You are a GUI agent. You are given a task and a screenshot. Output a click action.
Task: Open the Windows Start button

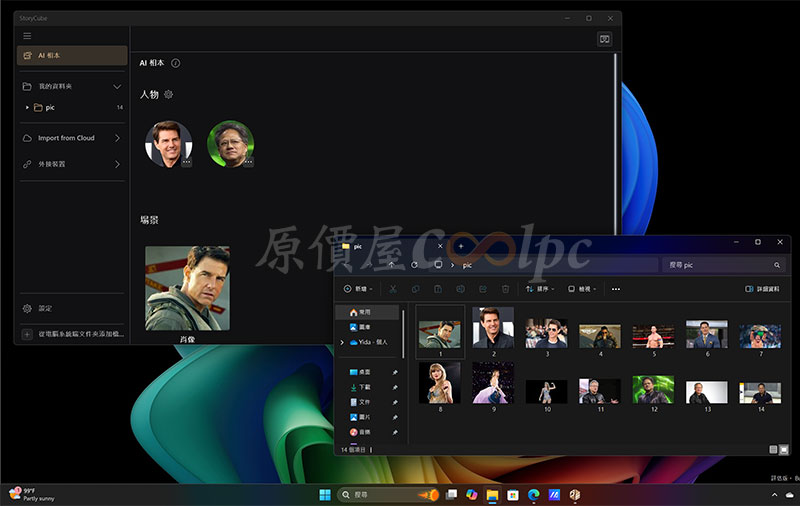[x=325, y=495]
